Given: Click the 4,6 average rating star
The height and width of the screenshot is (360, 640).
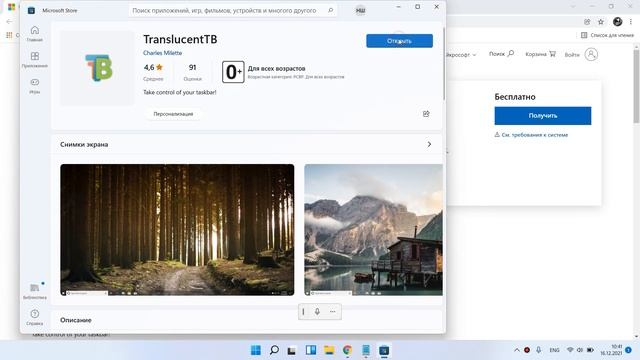Looking at the screenshot, I should click(159, 67).
